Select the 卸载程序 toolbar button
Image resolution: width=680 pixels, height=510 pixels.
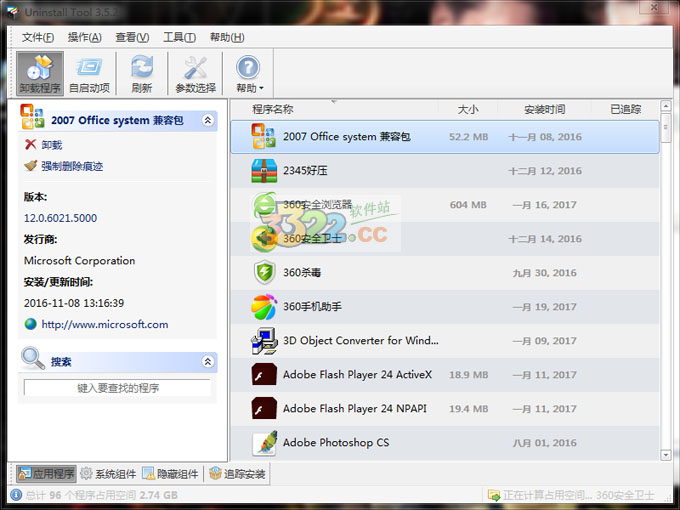click(x=40, y=73)
